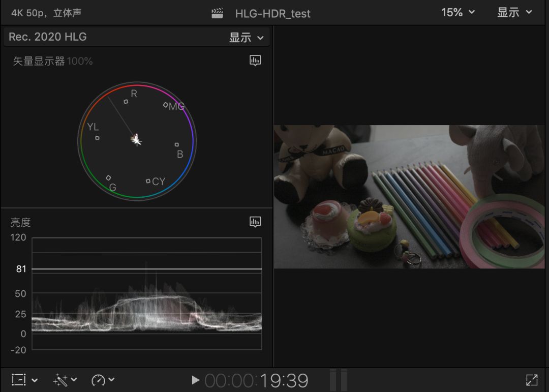
Task: Click the magic wand enhancements icon
Action: [60, 380]
